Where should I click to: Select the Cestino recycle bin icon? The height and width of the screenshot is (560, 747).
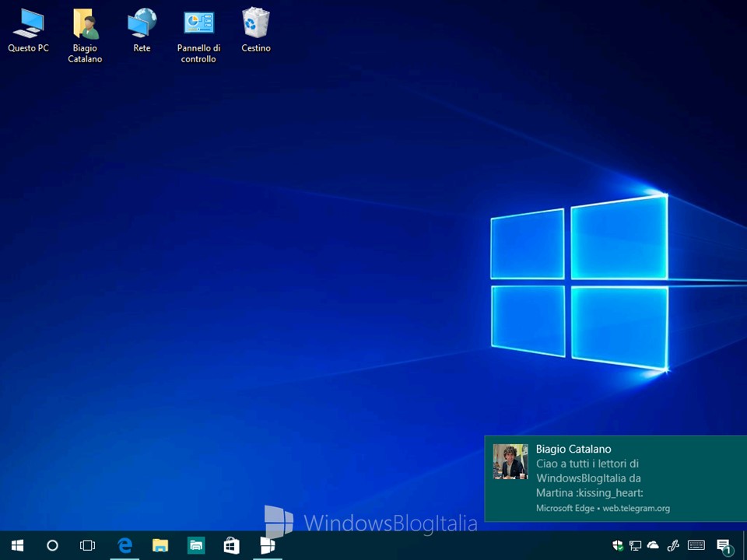[256, 30]
